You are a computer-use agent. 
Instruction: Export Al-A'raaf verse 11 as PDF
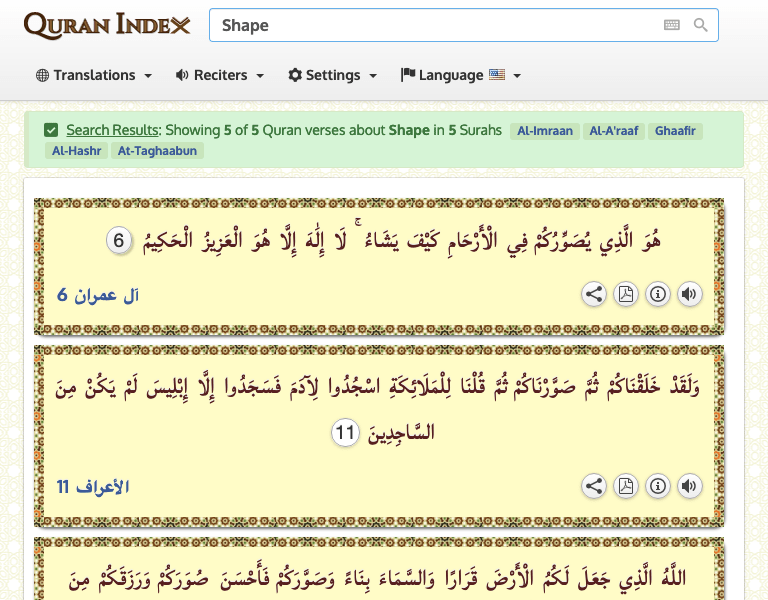[626, 486]
